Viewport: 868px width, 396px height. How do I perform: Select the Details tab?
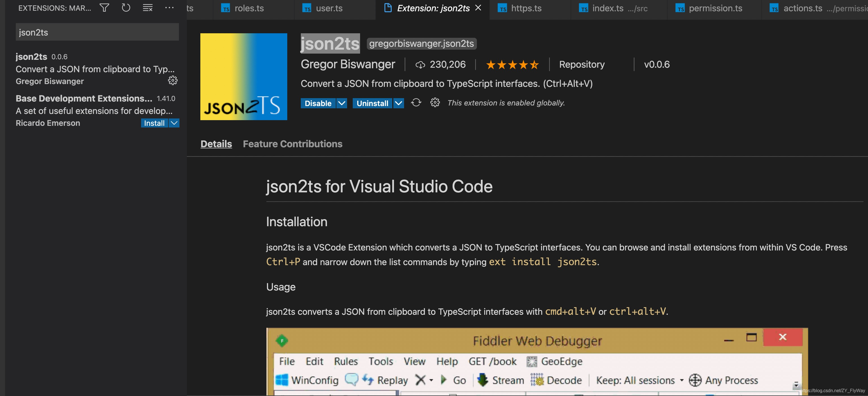pyautogui.click(x=216, y=144)
